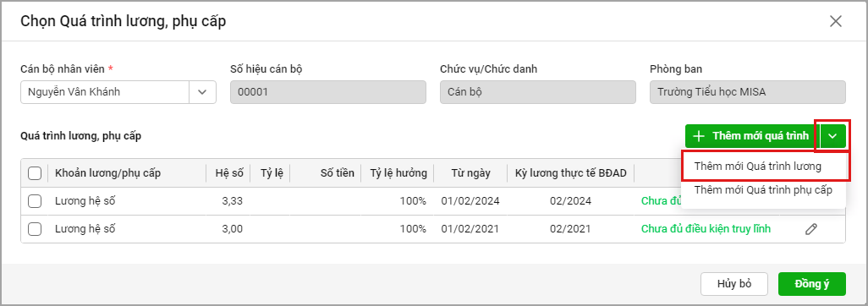This screenshot has width=868, height=306.
Task: Choose Thêm mới Quá trình phụ cấp
Action: click(763, 190)
